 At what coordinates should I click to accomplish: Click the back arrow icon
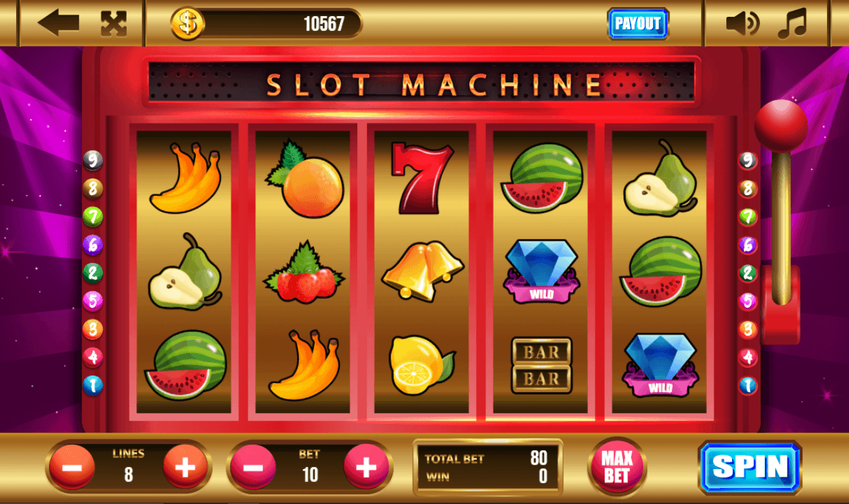(x=58, y=23)
